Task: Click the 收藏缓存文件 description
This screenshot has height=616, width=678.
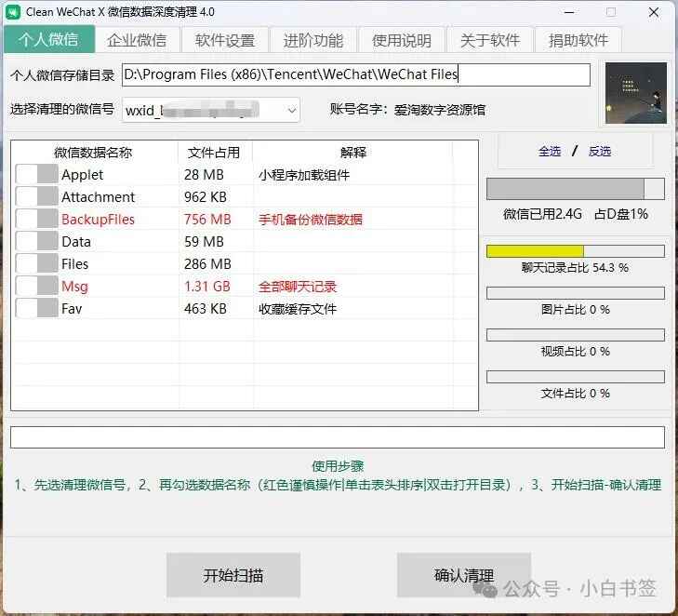Action: [298, 309]
